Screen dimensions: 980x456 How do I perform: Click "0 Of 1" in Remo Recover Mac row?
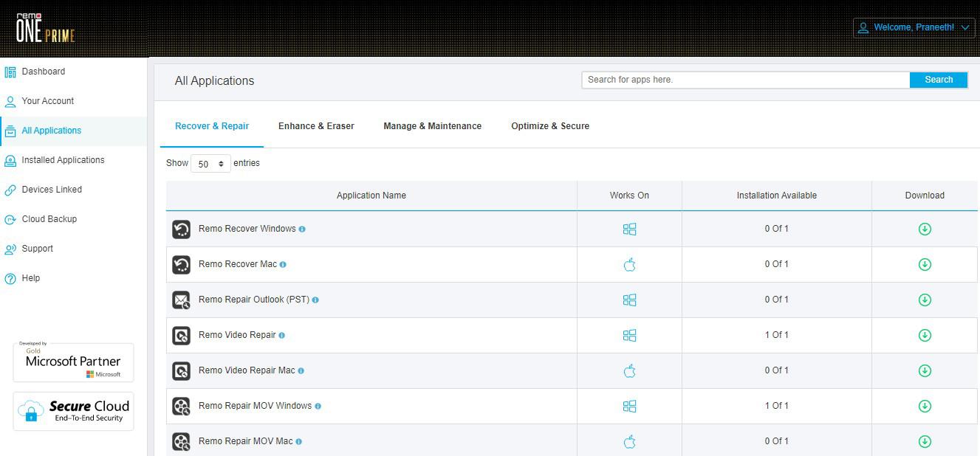(x=777, y=264)
